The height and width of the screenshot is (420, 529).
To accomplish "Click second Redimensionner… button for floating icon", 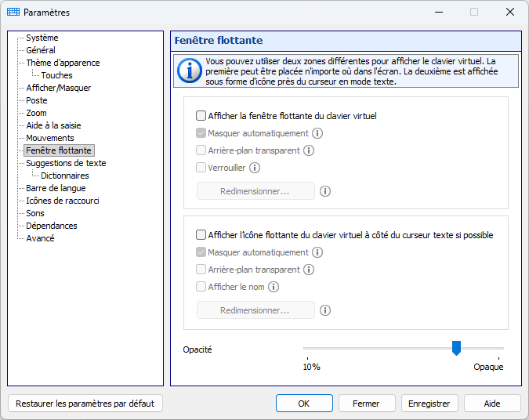I will 255,310.
